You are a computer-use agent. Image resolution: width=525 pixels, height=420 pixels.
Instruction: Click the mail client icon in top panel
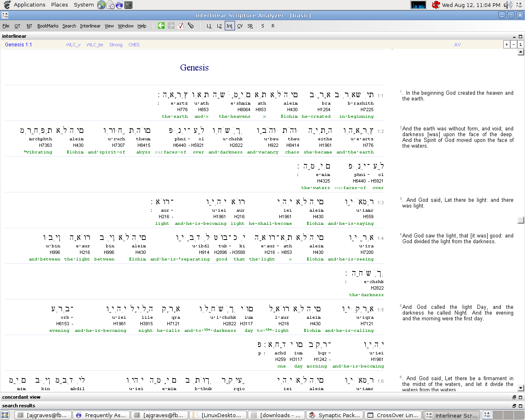pyautogui.click(x=110, y=5)
